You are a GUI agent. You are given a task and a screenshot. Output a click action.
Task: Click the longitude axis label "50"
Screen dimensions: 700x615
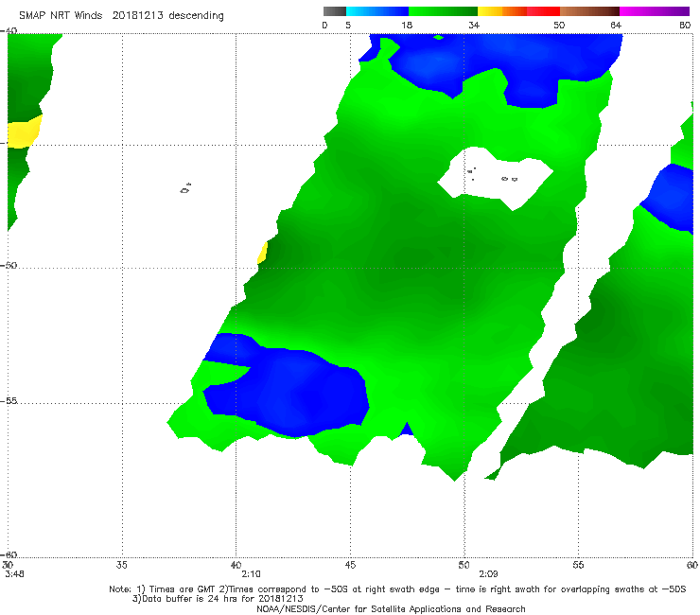click(x=464, y=565)
